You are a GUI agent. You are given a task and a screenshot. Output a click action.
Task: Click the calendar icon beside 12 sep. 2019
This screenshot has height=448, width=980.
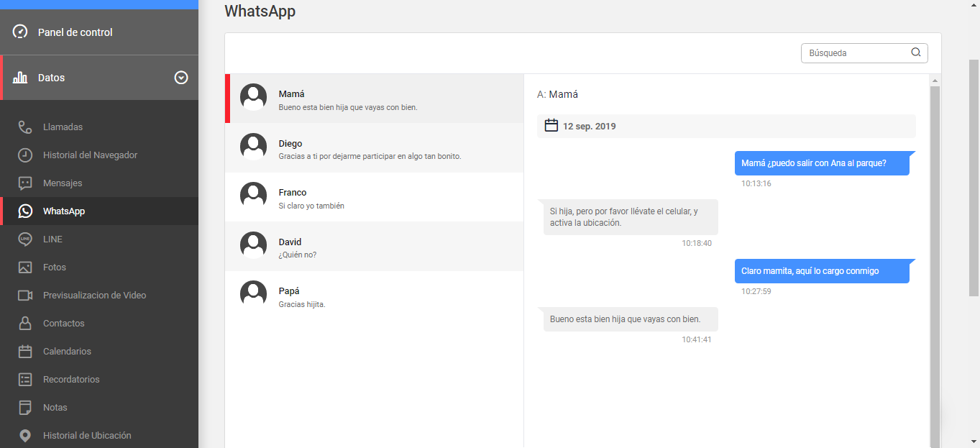pos(551,126)
